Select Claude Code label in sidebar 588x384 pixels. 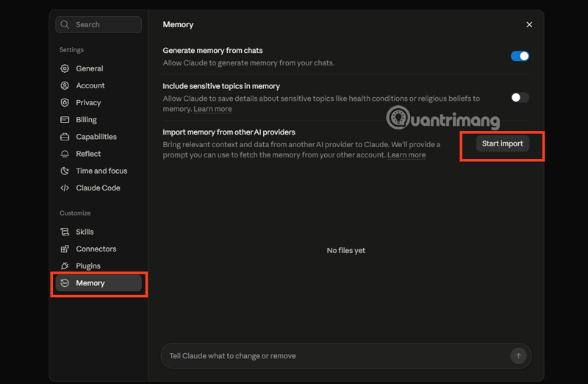[98, 188]
